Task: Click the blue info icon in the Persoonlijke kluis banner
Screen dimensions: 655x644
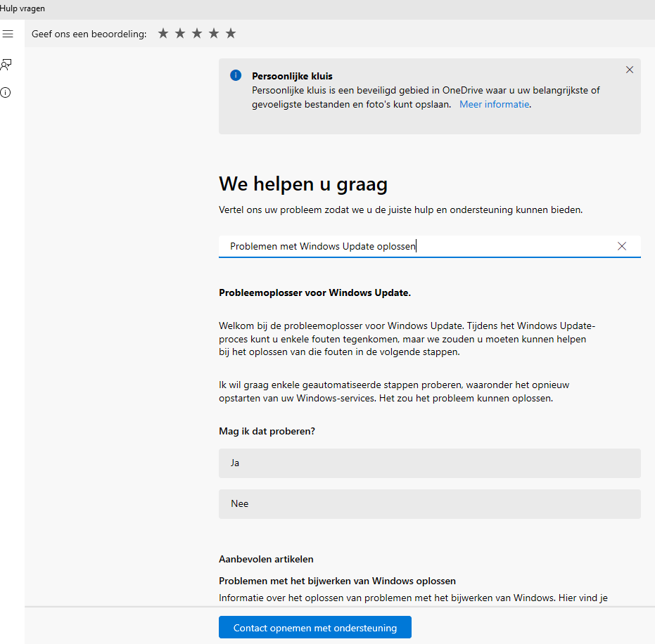Action: [236, 76]
